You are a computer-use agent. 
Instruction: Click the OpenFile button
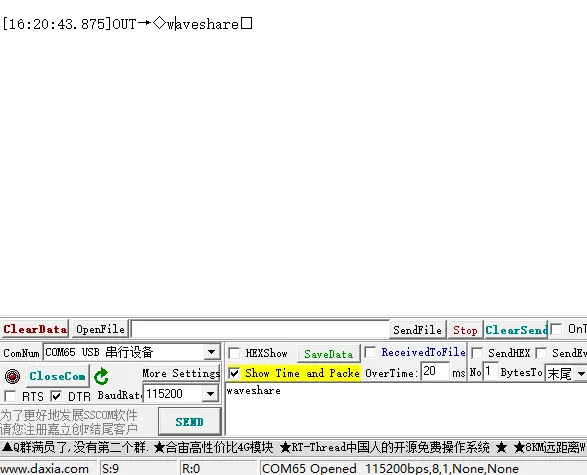point(100,329)
